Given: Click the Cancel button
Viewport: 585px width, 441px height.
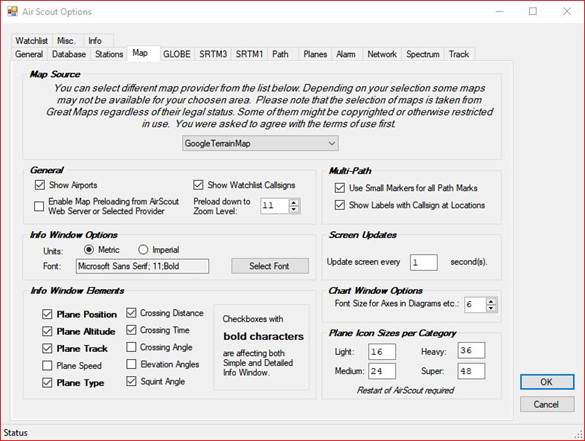Looking at the screenshot, I should coord(547,404).
